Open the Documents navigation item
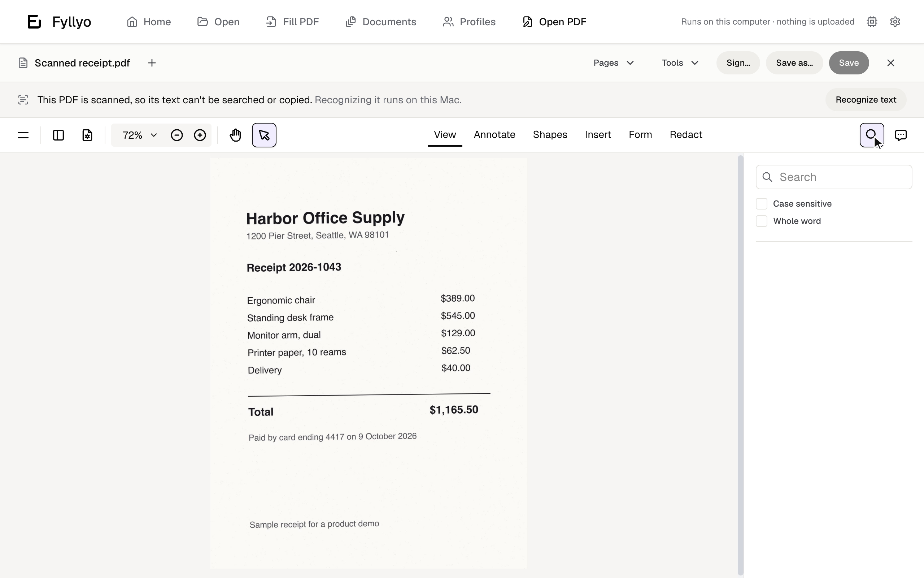The width and height of the screenshot is (924, 578). click(x=381, y=22)
